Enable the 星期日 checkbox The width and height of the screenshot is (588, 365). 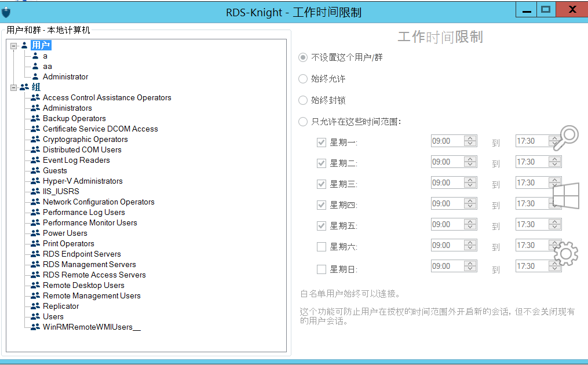pos(322,269)
